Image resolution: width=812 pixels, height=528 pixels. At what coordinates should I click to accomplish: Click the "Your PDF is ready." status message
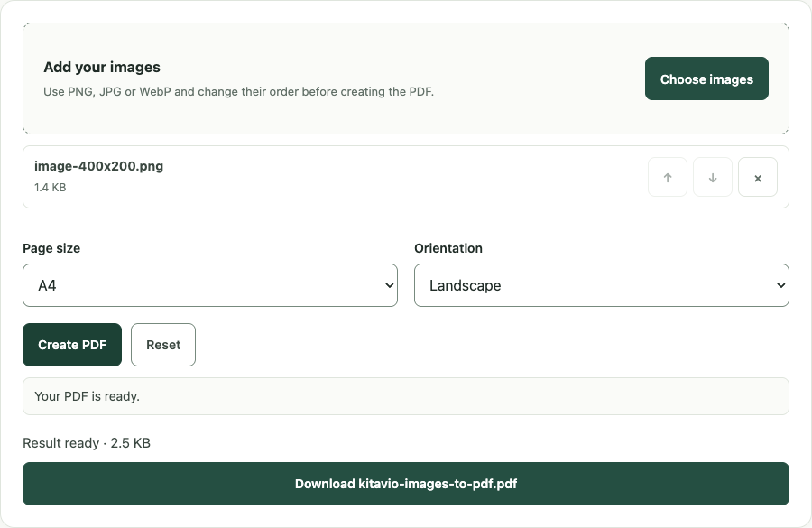406,396
